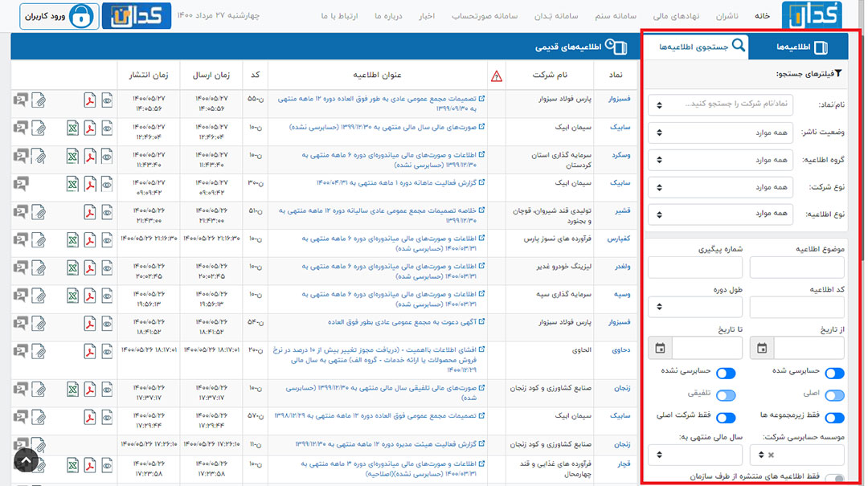Open PDF icon in قشیر row
Viewport: 868px width, 486px height.
tap(90, 212)
